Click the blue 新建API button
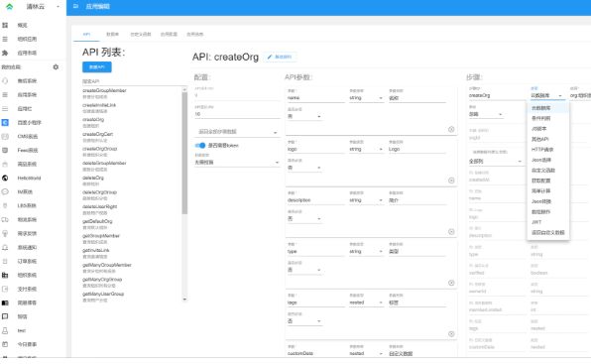The width and height of the screenshot is (591, 364). pyautogui.click(x=97, y=67)
